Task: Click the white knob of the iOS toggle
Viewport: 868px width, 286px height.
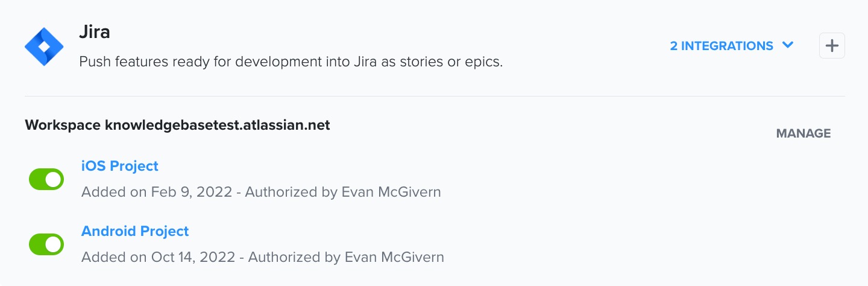Action: [54, 179]
